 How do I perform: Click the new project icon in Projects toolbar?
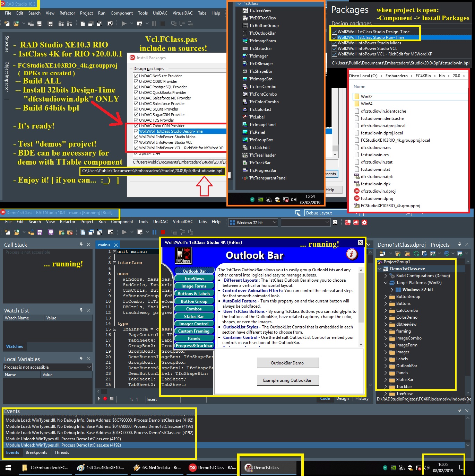[383, 254]
